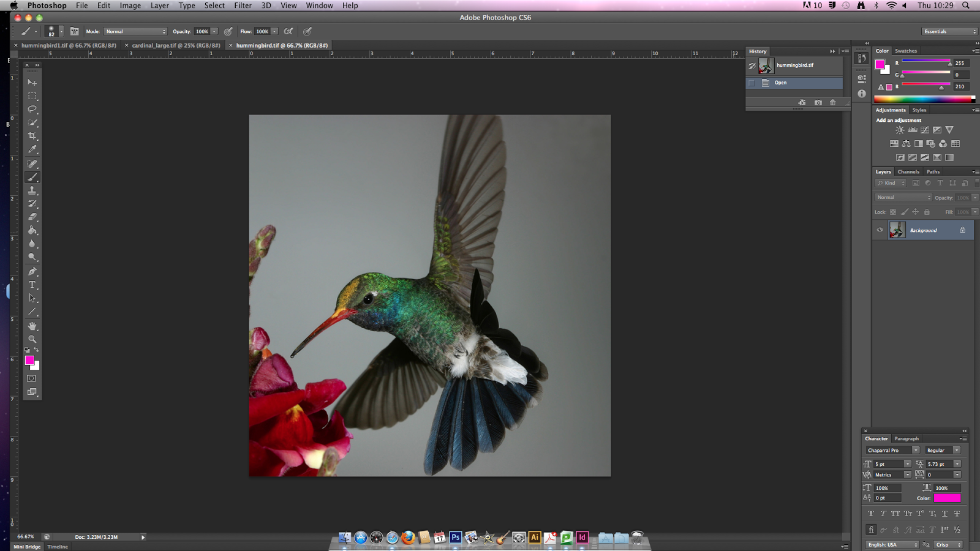Image resolution: width=980 pixels, height=551 pixels.
Task: Create new snapshot in History panel
Action: click(x=818, y=103)
